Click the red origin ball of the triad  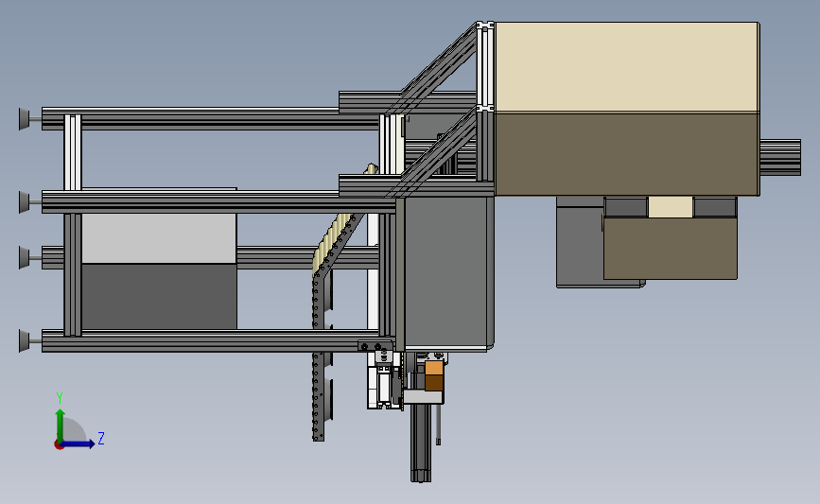(x=59, y=445)
